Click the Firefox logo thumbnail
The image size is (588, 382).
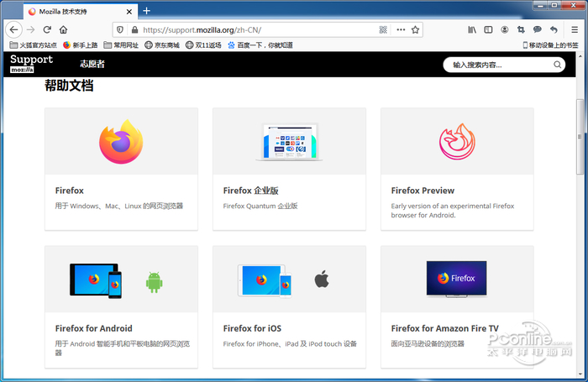(x=121, y=141)
